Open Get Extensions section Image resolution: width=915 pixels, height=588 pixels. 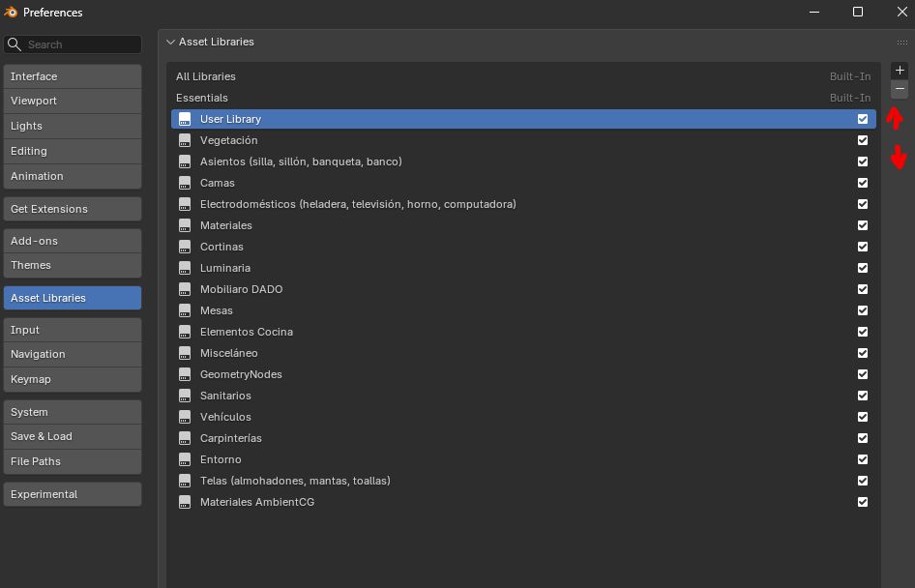tap(73, 209)
